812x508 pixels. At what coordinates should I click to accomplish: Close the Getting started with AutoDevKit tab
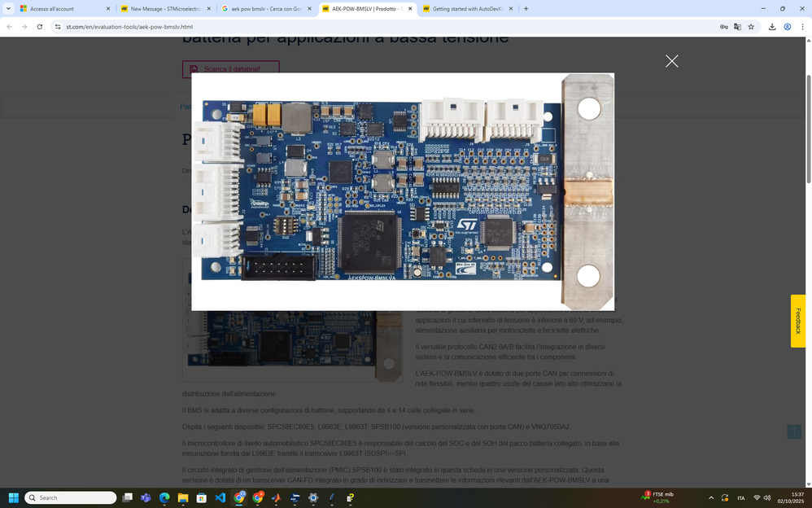[511, 9]
